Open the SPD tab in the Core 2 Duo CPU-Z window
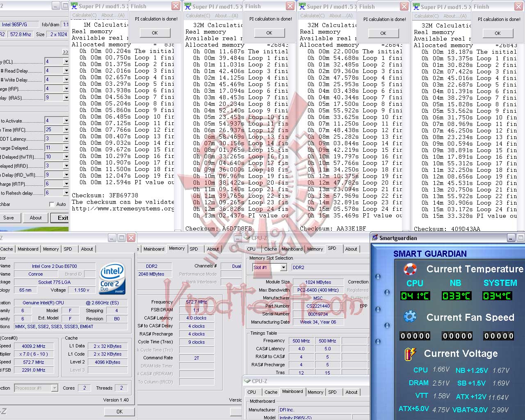Image resolution: width=525 pixels, height=420 pixels. 68,249
